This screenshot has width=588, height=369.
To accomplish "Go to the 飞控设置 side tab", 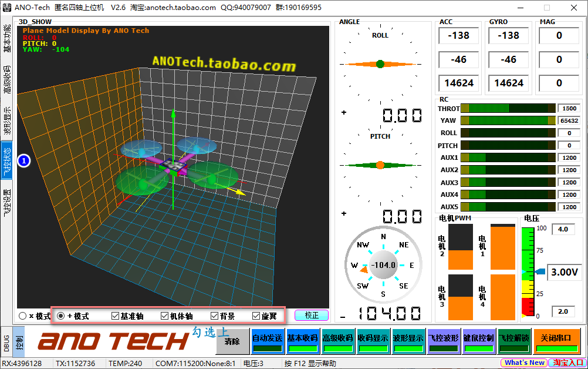I will 7,203.
